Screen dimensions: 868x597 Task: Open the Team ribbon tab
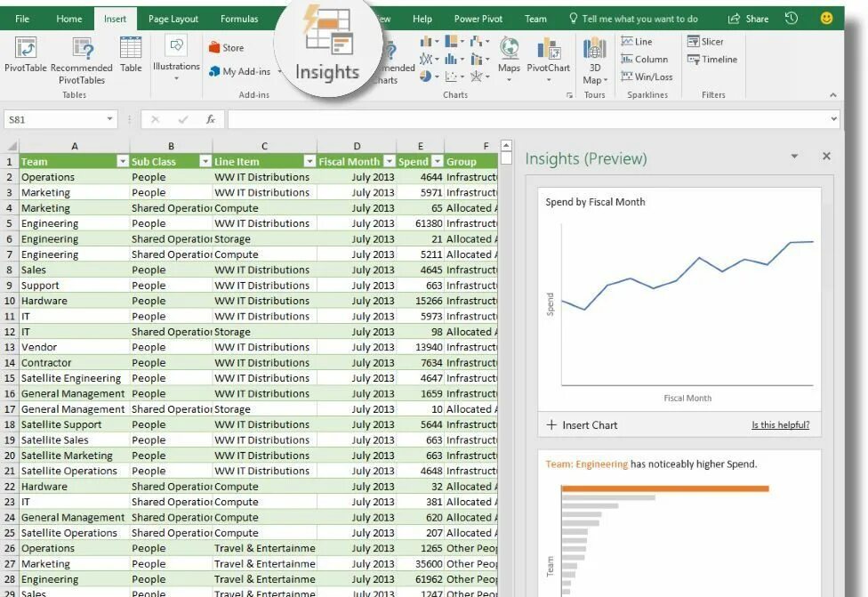tap(535, 19)
